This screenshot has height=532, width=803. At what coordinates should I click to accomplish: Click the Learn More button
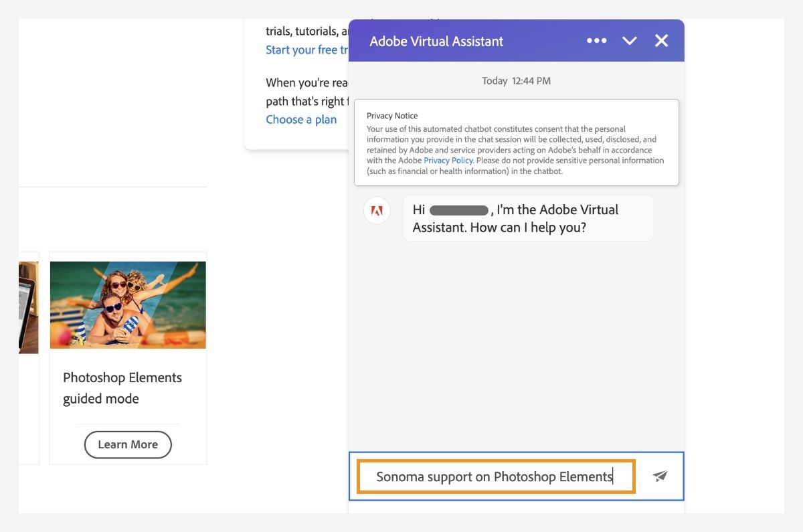[x=128, y=444]
